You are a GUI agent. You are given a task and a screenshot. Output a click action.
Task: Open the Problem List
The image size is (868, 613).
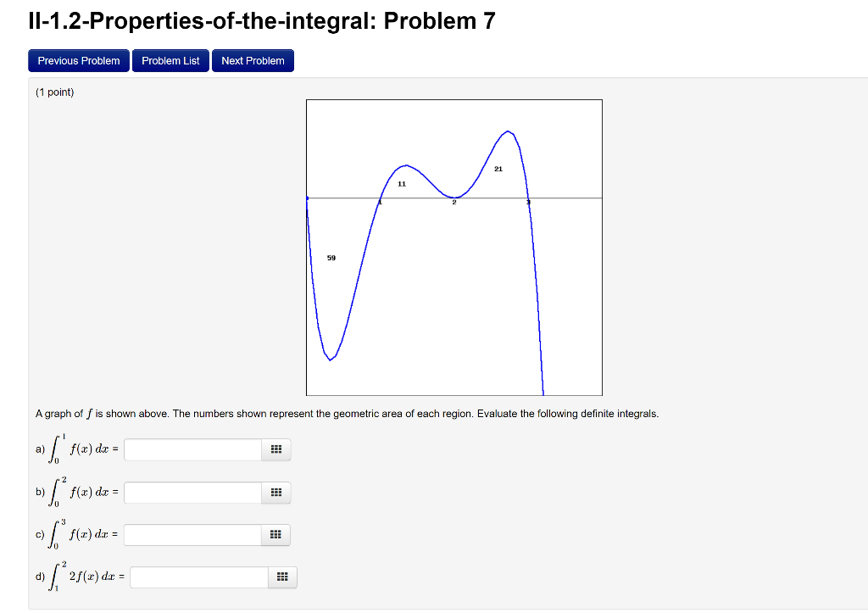170,60
